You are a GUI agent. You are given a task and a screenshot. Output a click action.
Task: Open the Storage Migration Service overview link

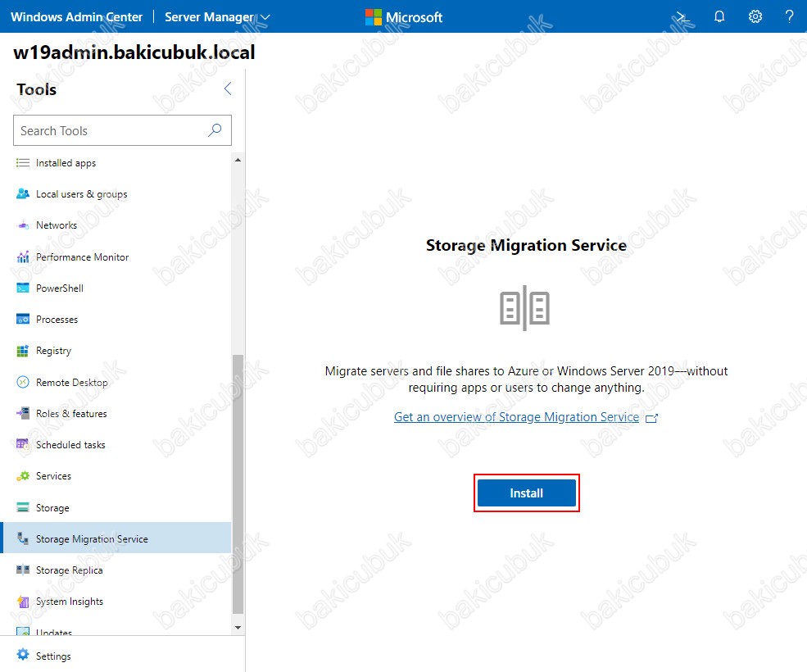tap(517, 416)
